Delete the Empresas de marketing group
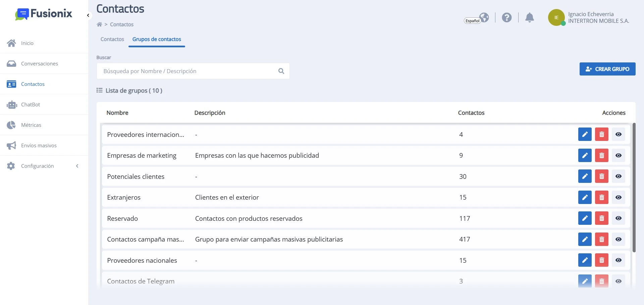 [x=601, y=155]
